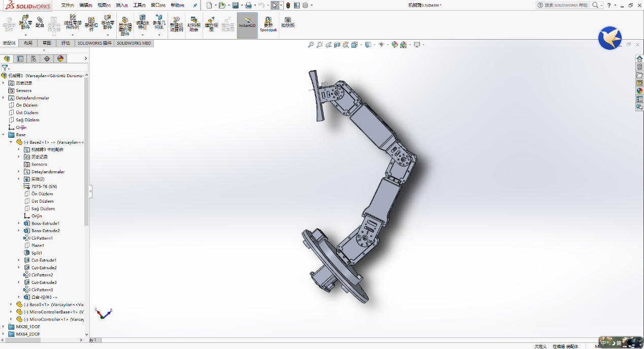Open the 工具 (Tools) menu

click(x=139, y=5)
